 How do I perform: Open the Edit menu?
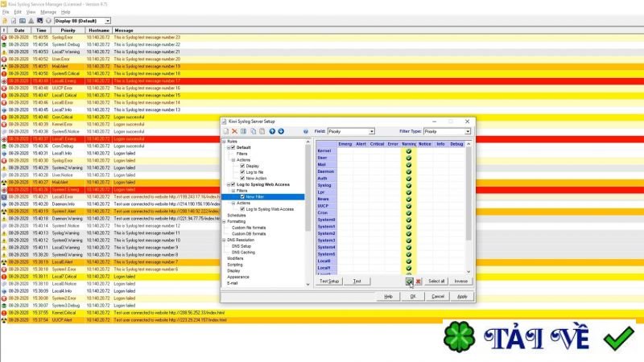18,12
